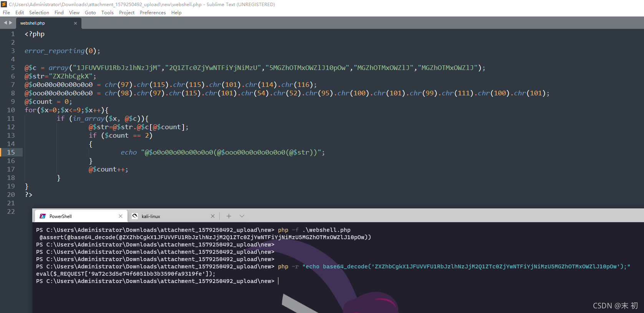This screenshot has height=313, width=644.
Task: Close the PowerShell terminal tab
Action: pos(121,216)
